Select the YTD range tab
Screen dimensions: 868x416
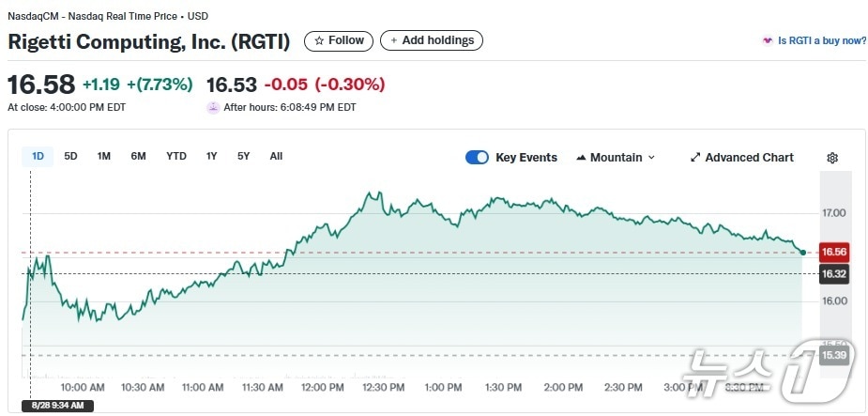(x=176, y=156)
